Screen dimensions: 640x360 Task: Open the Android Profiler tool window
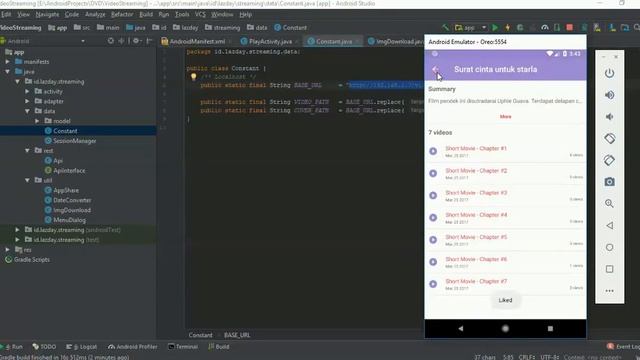pos(133,347)
